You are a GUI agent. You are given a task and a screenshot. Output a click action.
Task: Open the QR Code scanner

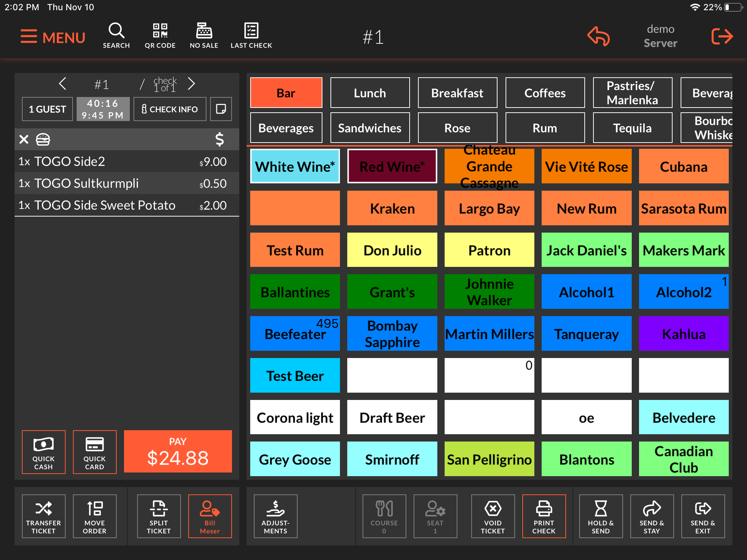click(x=160, y=36)
